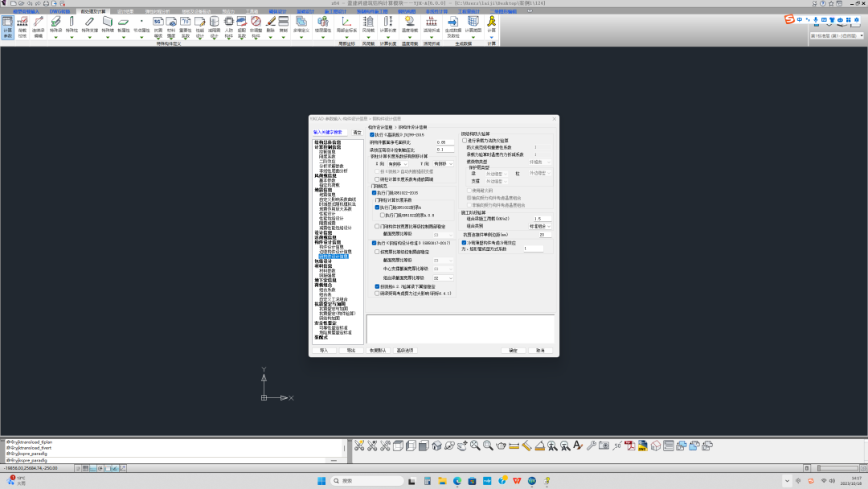Open the 组合类别 标准组合 dropdown

(x=540, y=226)
